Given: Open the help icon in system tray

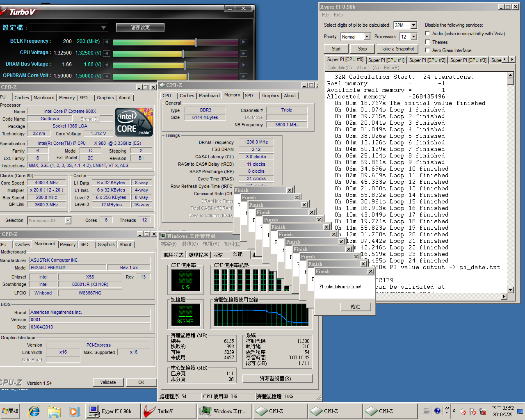Looking at the screenshot, I should coord(437,411).
